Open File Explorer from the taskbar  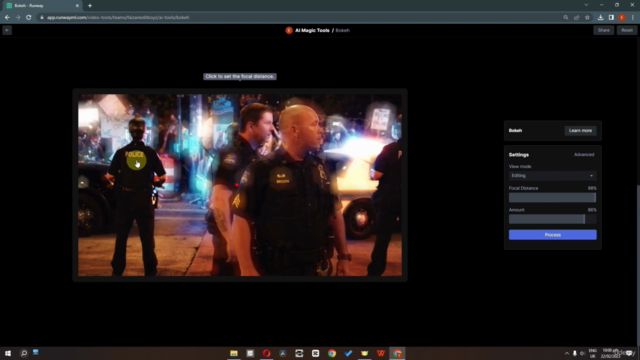click(x=234, y=353)
